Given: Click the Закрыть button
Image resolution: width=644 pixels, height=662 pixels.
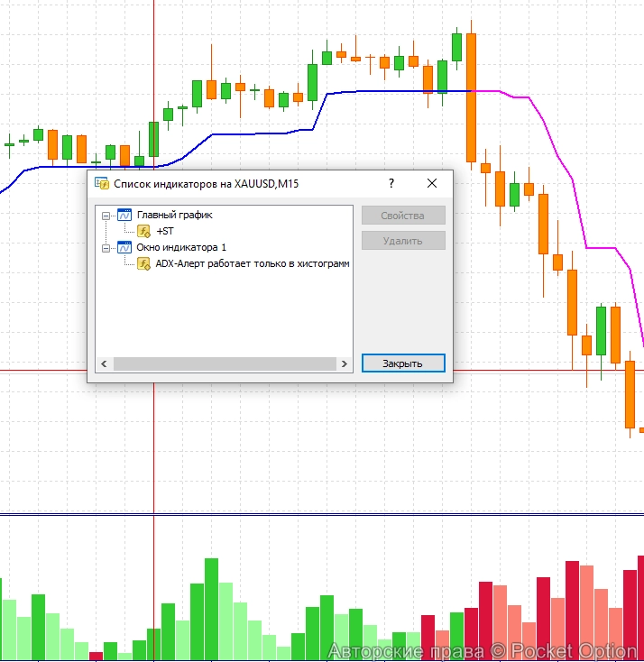Looking at the screenshot, I should click(403, 363).
